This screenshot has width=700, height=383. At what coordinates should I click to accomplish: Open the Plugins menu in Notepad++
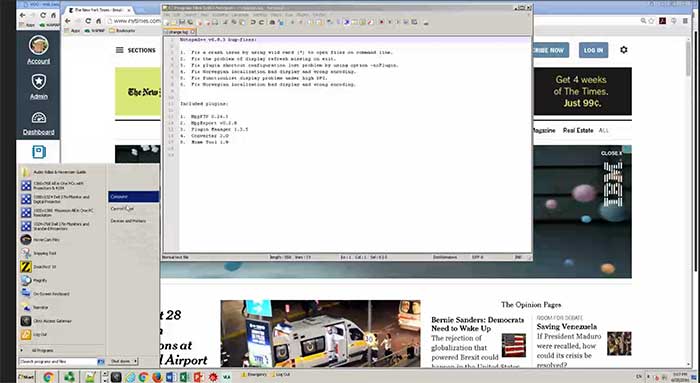pos(302,15)
